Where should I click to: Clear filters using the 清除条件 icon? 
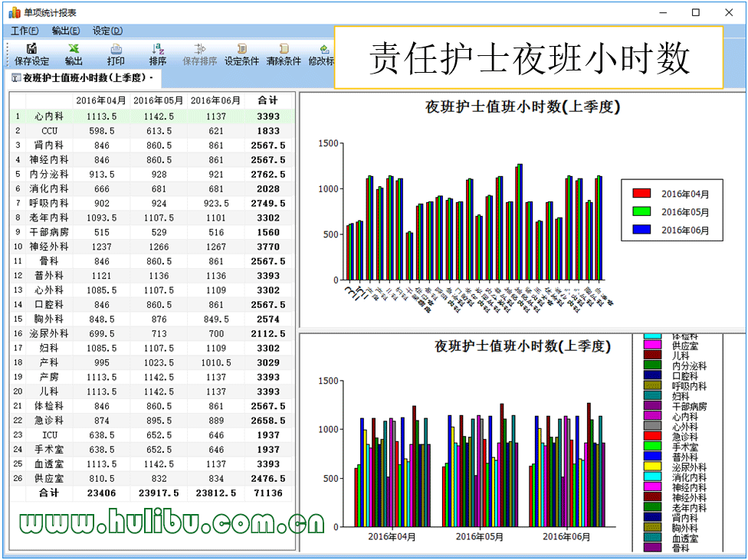pos(284,49)
